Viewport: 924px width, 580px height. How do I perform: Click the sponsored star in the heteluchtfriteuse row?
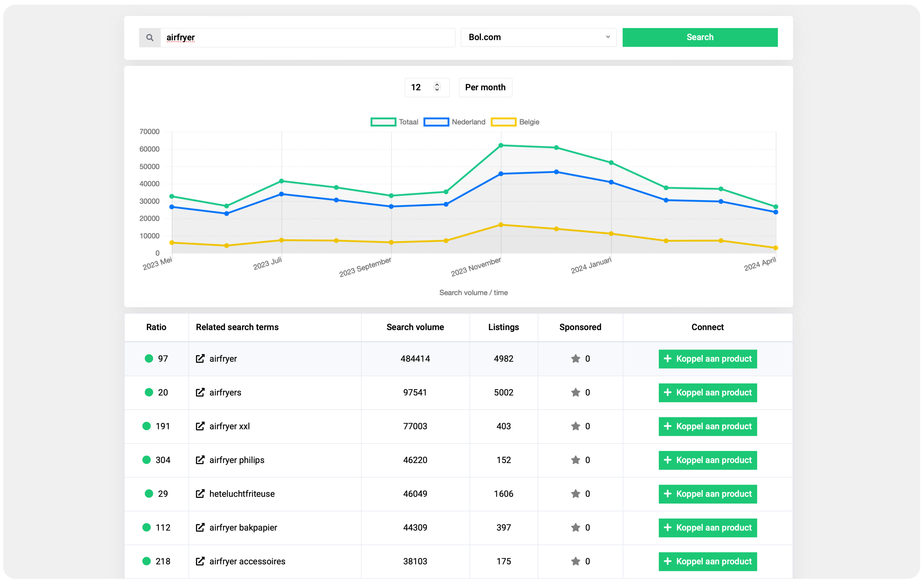pos(575,494)
